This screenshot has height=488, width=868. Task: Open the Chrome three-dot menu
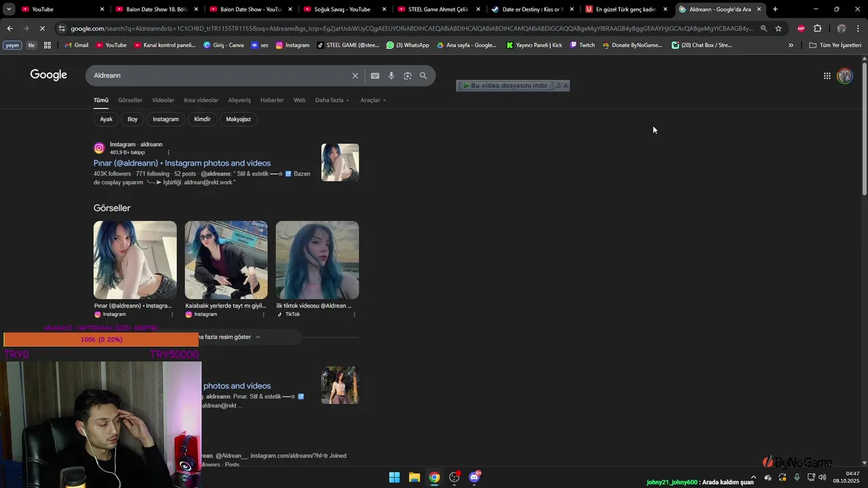point(859,28)
